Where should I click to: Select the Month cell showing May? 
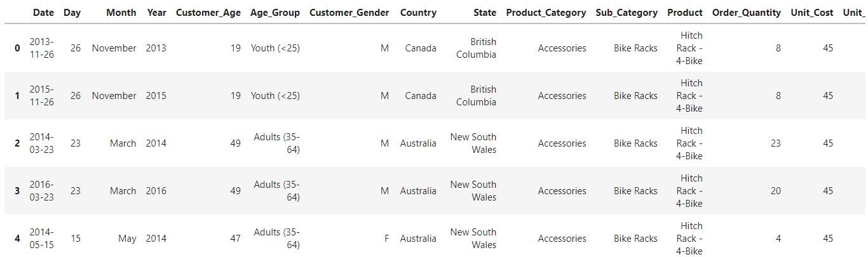click(x=127, y=239)
